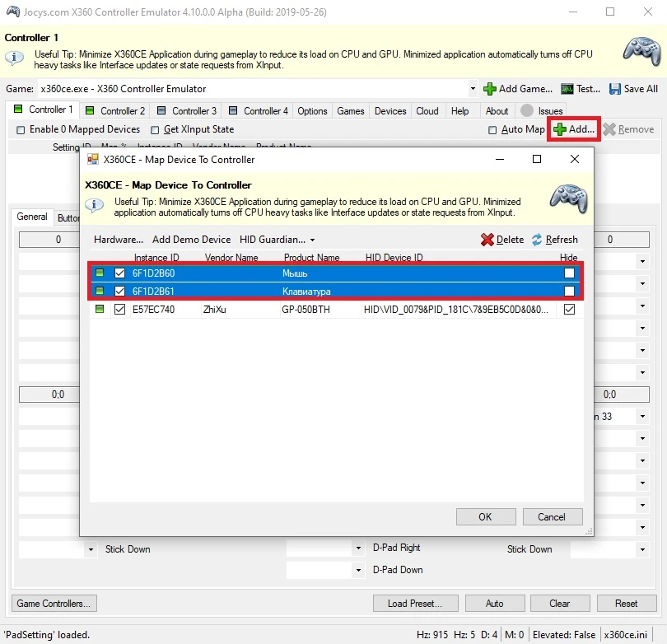
Task: Toggle Enable 0 Mapped Devices checkbox
Action: (x=21, y=130)
